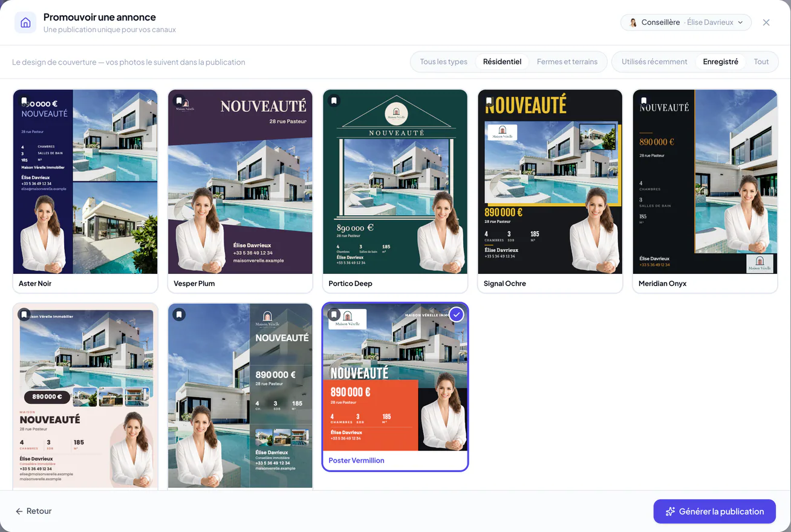Click the bookmark icon on Portico Deep

coord(334,101)
